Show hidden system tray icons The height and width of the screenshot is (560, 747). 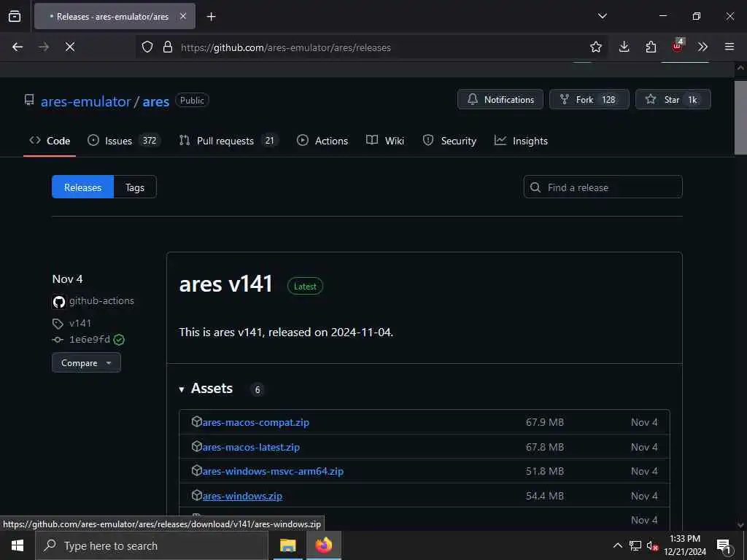pos(617,545)
